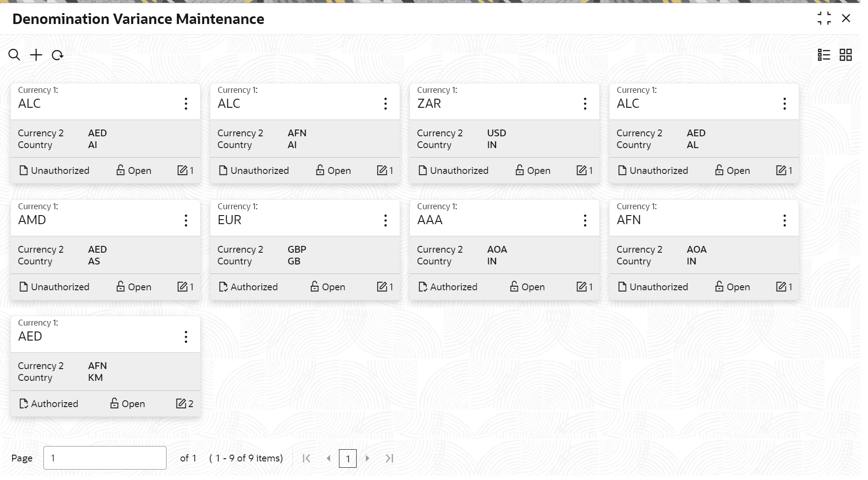
Task: Switch to list view layout
Action: pos(824,55)
